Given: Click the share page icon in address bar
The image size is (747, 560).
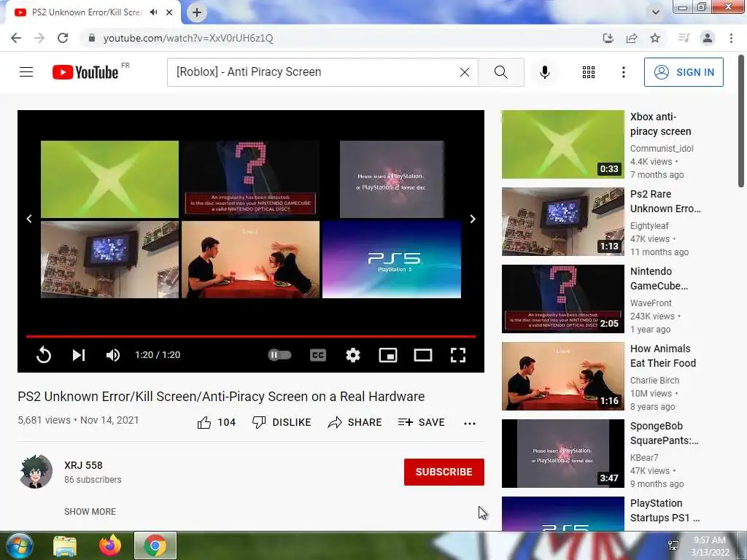Looking at the screenshot, I should point(632,38).
